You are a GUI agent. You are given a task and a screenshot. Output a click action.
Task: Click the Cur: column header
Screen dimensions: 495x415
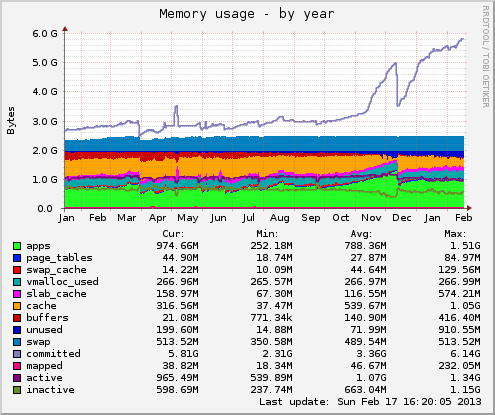[x=173, y=234]
